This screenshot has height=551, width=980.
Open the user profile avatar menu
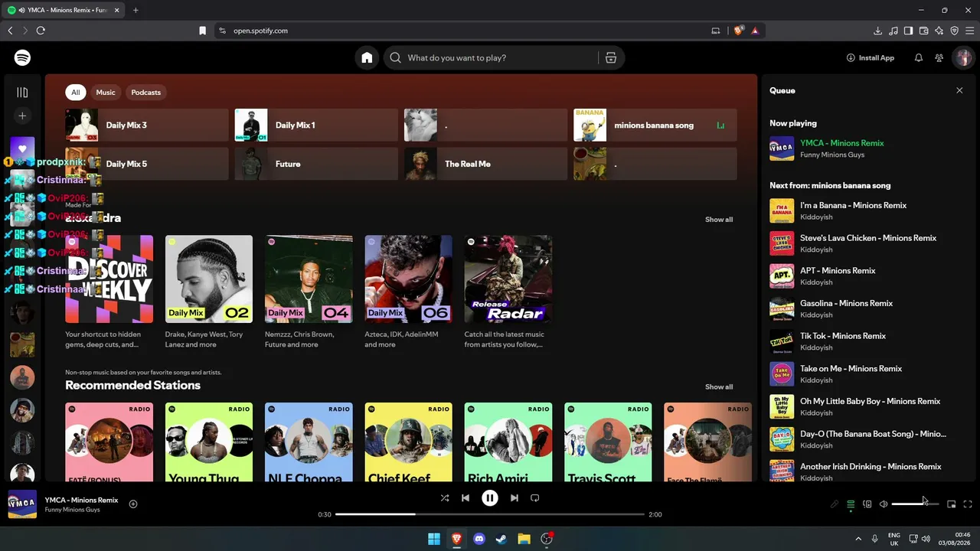tap(962, 58)
